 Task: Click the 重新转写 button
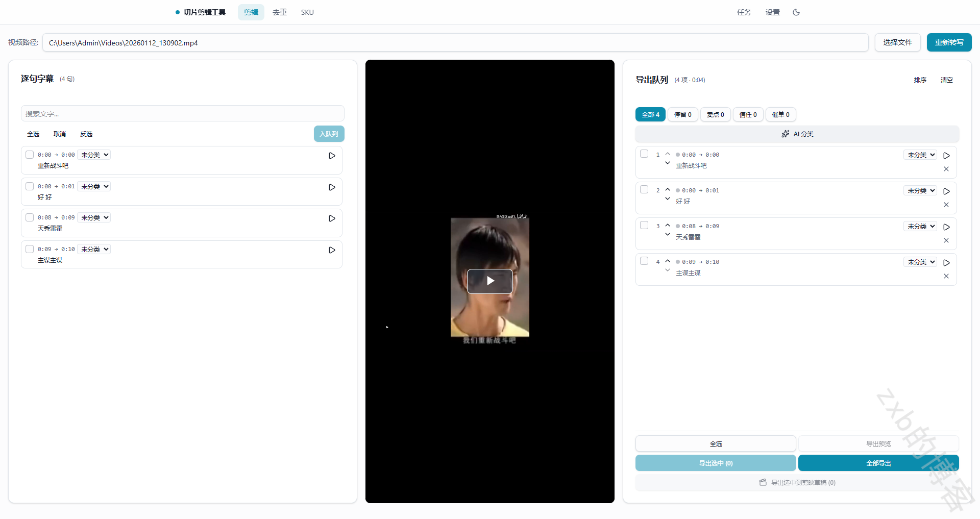click(x=949, y=42)
